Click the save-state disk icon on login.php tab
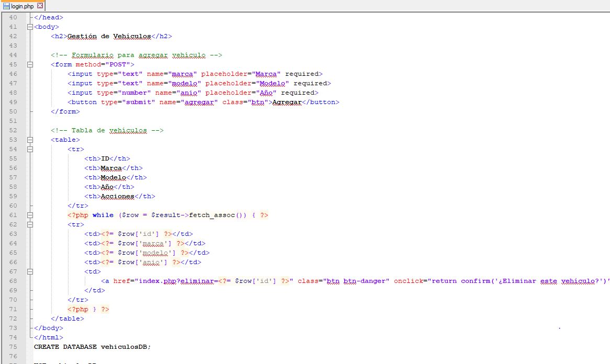610x364 pixels. click(7, 6)
